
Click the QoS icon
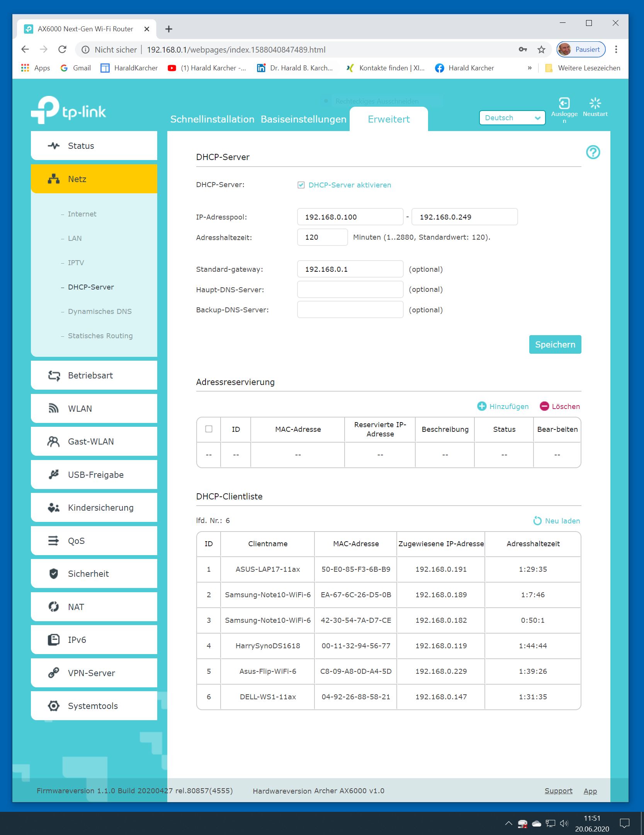click(x=53, y=540)
